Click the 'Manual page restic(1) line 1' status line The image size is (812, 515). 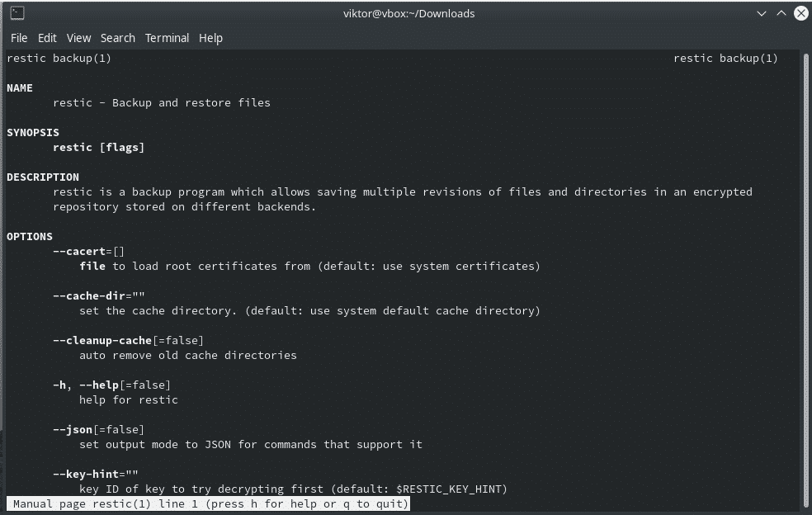[x=208, y=503]
